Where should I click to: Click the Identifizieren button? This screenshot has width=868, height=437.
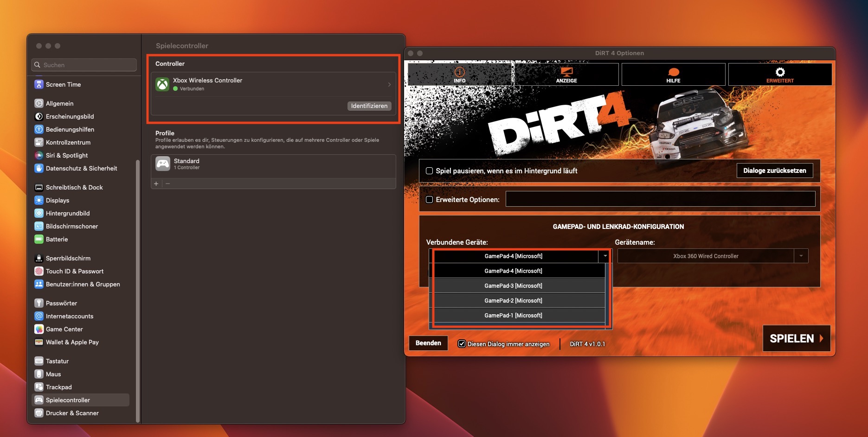pos(369,106)
